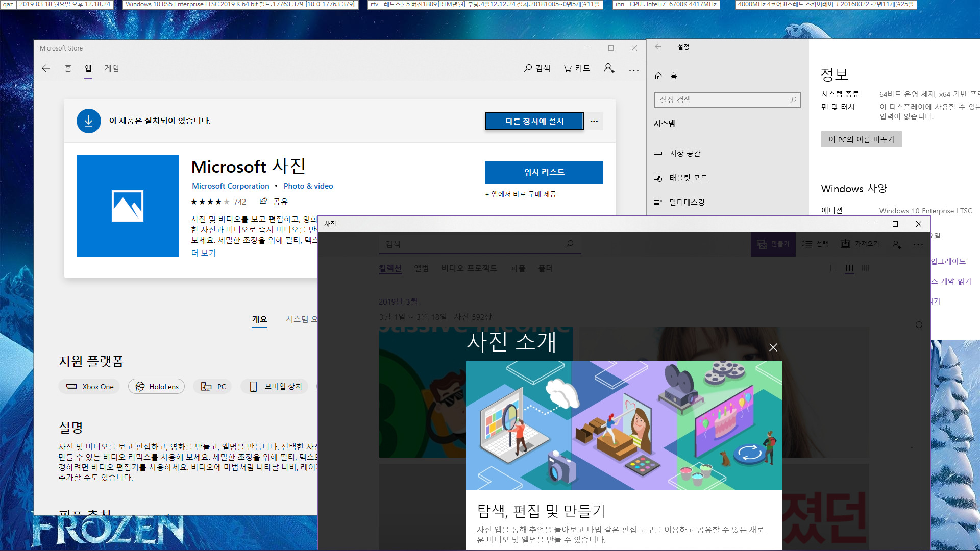Open the 홈 tab in Microsoft Store
980x551 pixels.
pos(68,68)
